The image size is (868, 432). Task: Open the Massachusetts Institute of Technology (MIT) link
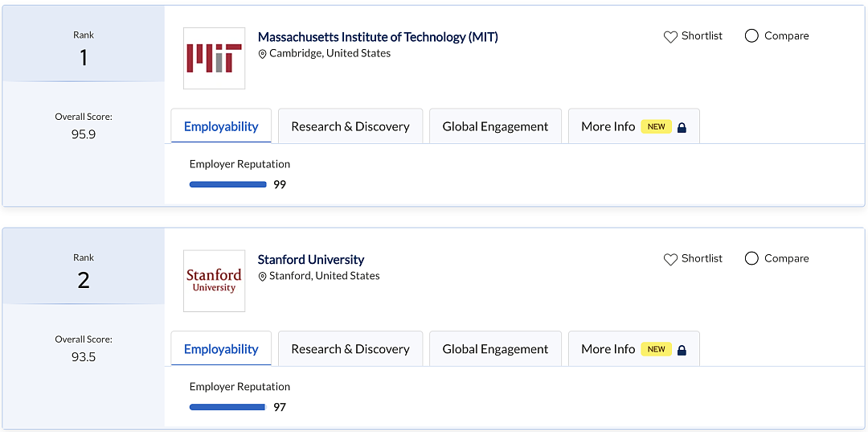tap(378, 37)
